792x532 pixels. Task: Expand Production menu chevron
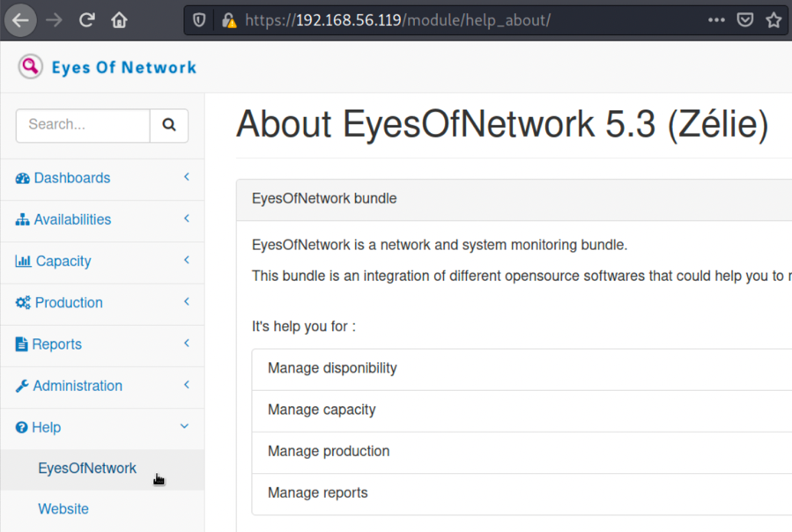click(187, 301)
